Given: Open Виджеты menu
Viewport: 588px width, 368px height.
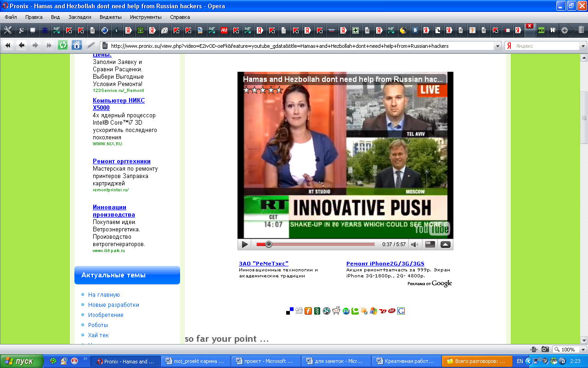Looking at the screenshot, I should coord(111,17).
